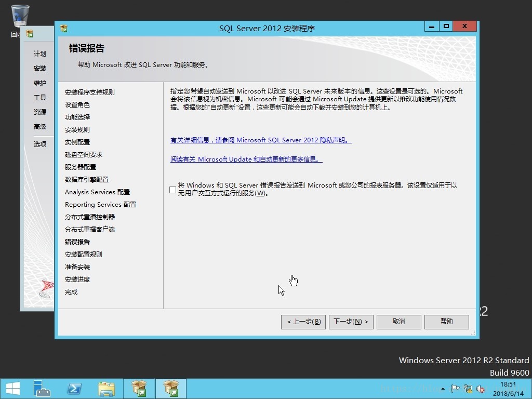Image resolution: width=532 pixels, height=399 pixels.
Task: Click the 分布式重播控制器 step
Action: (x=89, y=217)
